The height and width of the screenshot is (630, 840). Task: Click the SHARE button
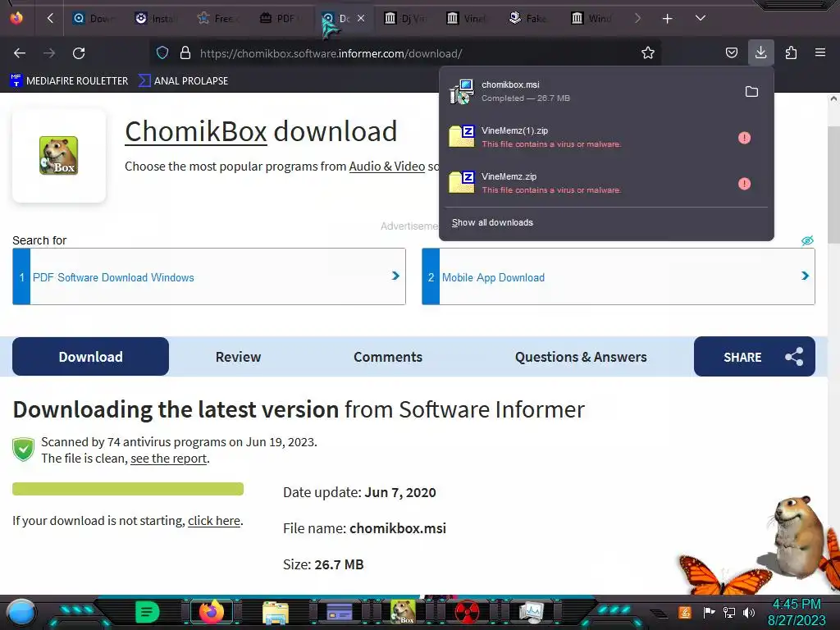pyautogui.click(x=755, y=357)
